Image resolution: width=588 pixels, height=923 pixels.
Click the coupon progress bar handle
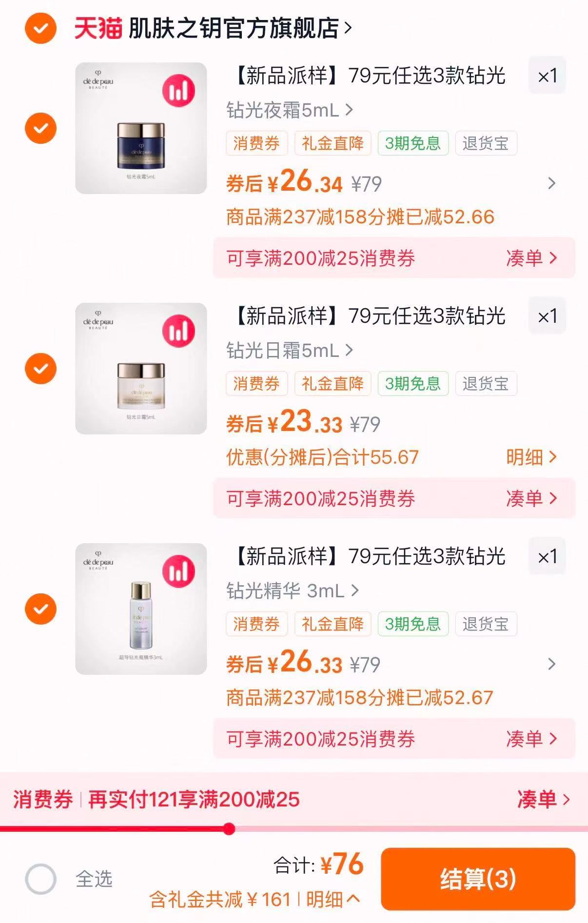click(229, 829)
